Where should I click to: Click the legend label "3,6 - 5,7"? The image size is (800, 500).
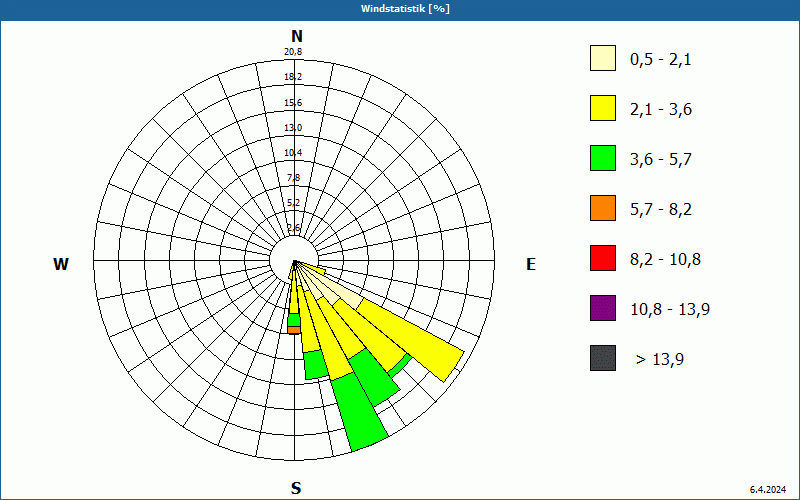pyautogui.click(x=661, y=160)
